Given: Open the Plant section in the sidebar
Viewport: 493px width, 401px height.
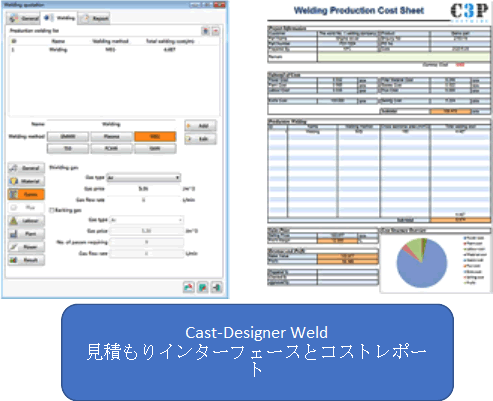Looking at the screenshot, I should [26, 234].
